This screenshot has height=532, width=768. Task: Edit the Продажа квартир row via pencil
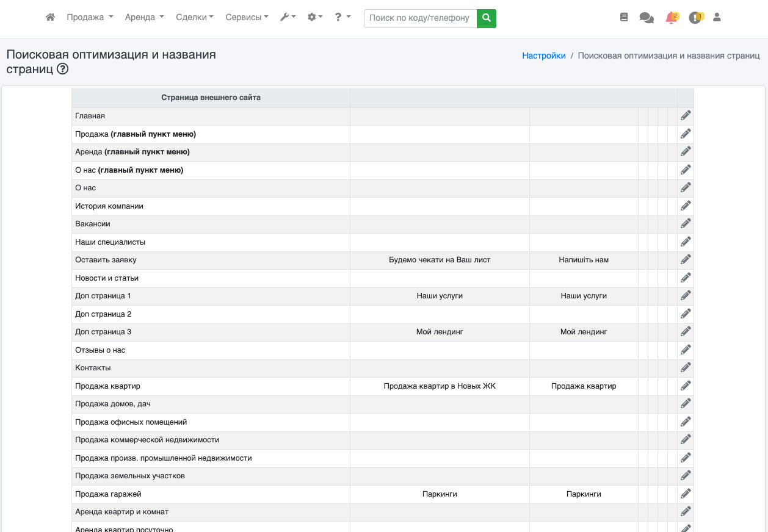coord(686,386)
